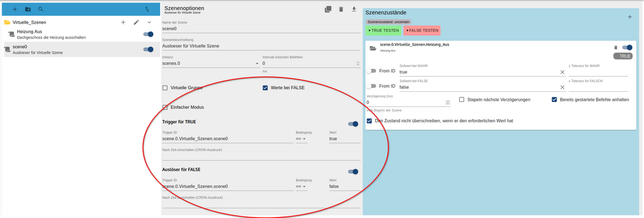Edit the Toleranz für WAHR field
644x218 pixels.
point(598,72)
